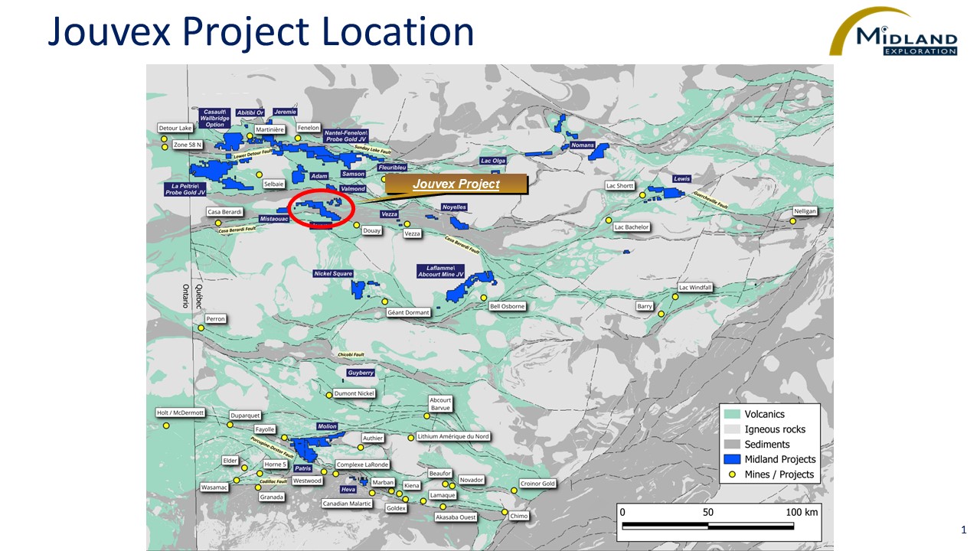Click the "Croinor Gold" mine label
This screenshot has height=551, width=980.
click(537, 484)
